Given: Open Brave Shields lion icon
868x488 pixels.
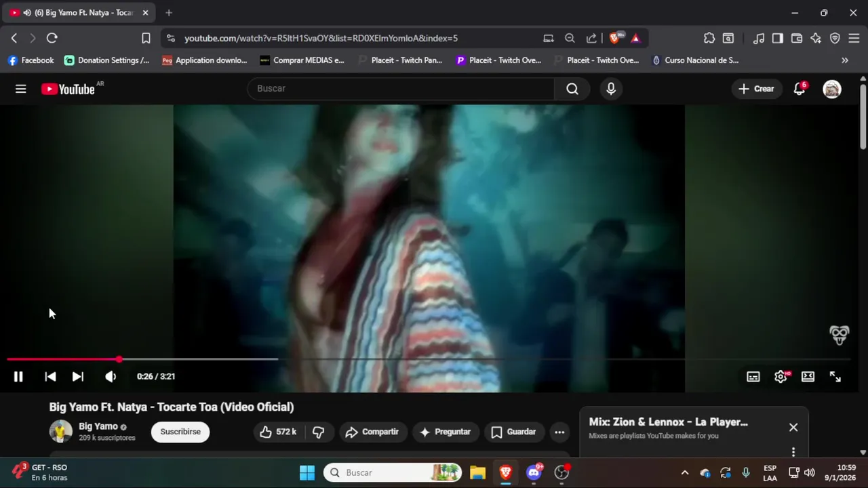Looking at the screenshot, I should [614, 39].
